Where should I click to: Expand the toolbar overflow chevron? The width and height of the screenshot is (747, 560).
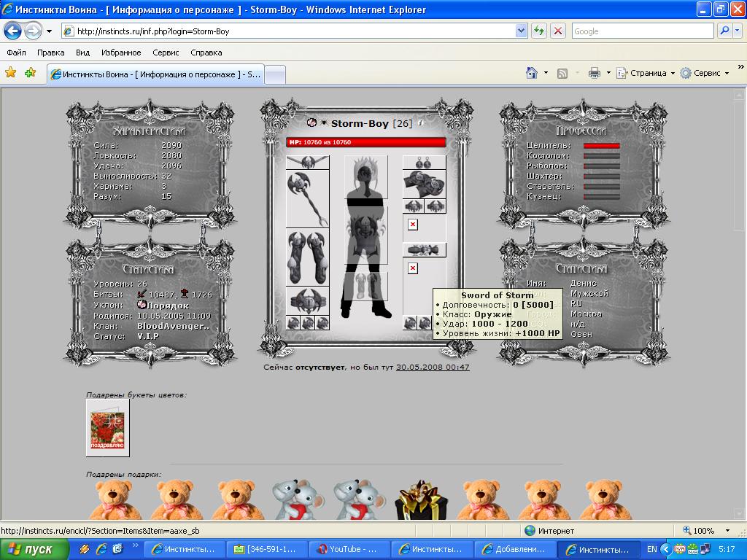[740, 67]
